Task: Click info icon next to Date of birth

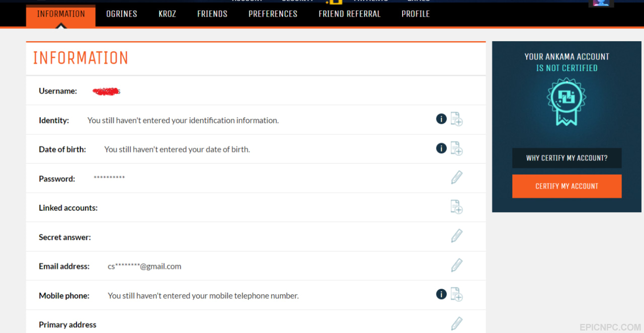Action: [441, 148]
